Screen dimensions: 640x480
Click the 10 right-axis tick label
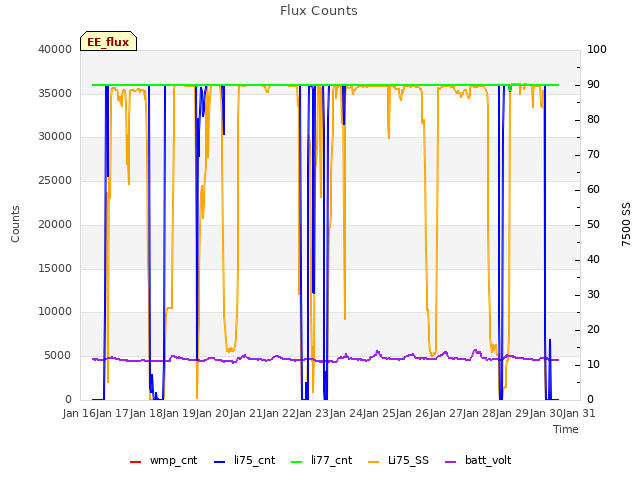(x=593, y=364)
